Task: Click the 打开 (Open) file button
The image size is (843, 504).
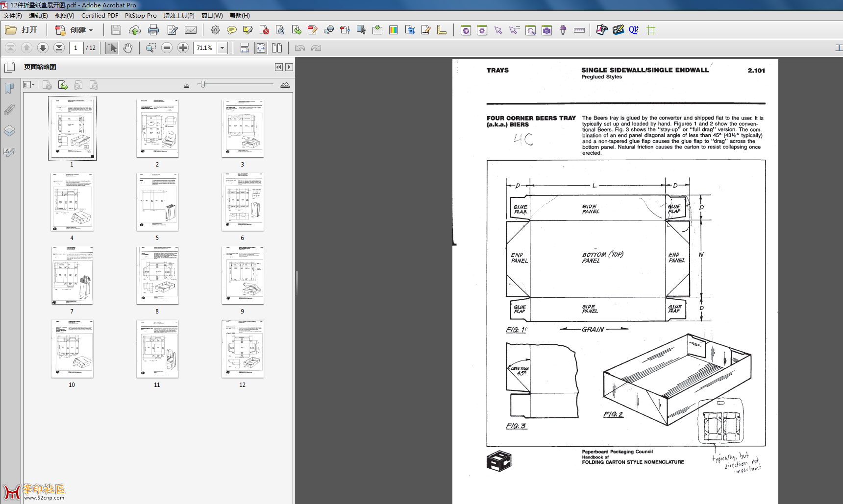Action: (22, 30)
